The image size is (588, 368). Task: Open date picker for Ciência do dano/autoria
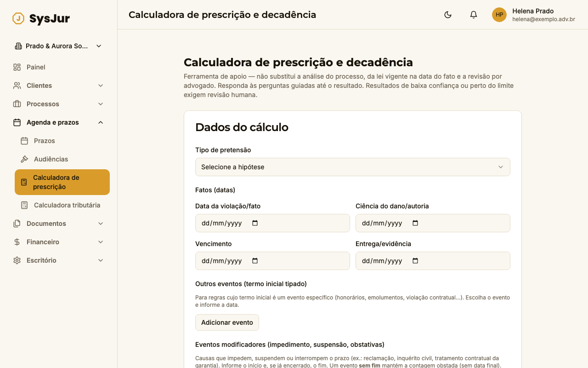tap(415, 223)
